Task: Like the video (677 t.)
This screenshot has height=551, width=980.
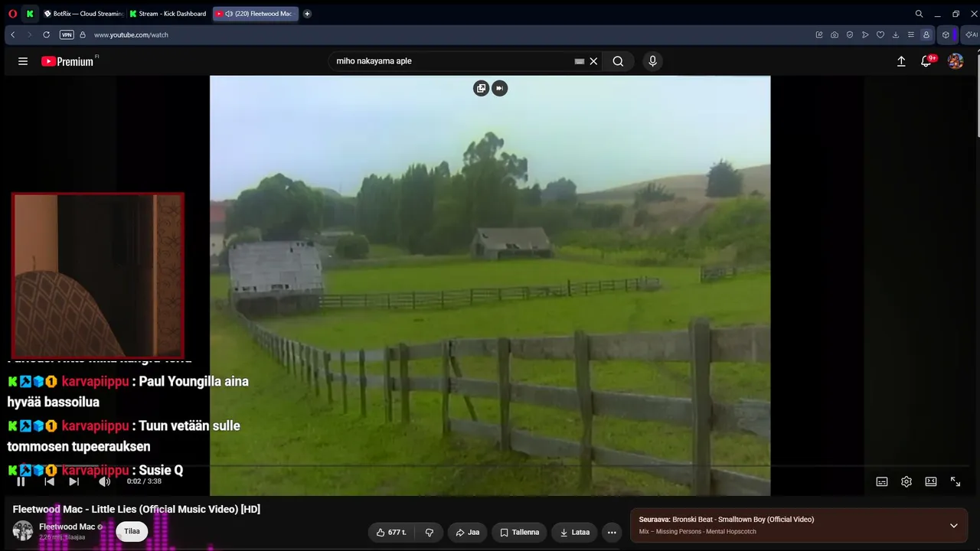Action: [391, 532]
